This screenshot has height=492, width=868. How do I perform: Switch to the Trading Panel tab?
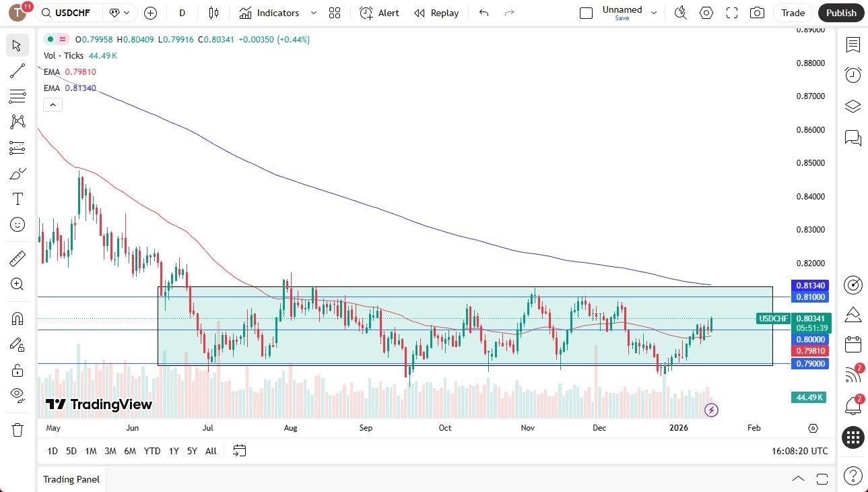[71, 479]
